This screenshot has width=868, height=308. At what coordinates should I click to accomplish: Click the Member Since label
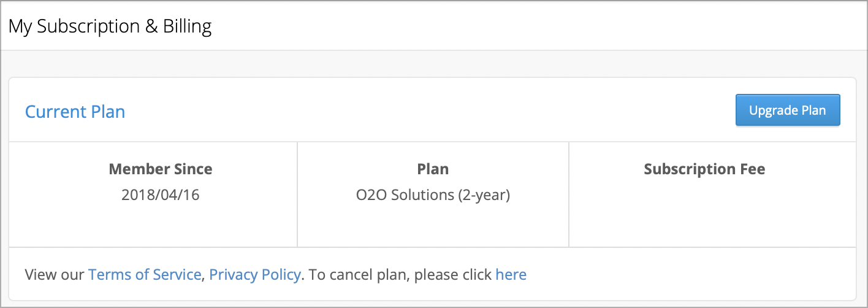coord(161,169)
